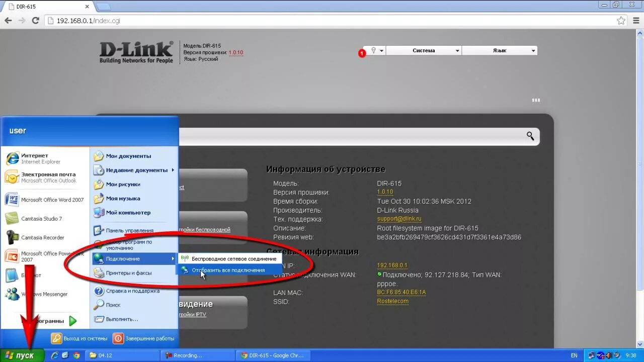
Task: Open the Язык dropdown menu
Action: point(500,50)
